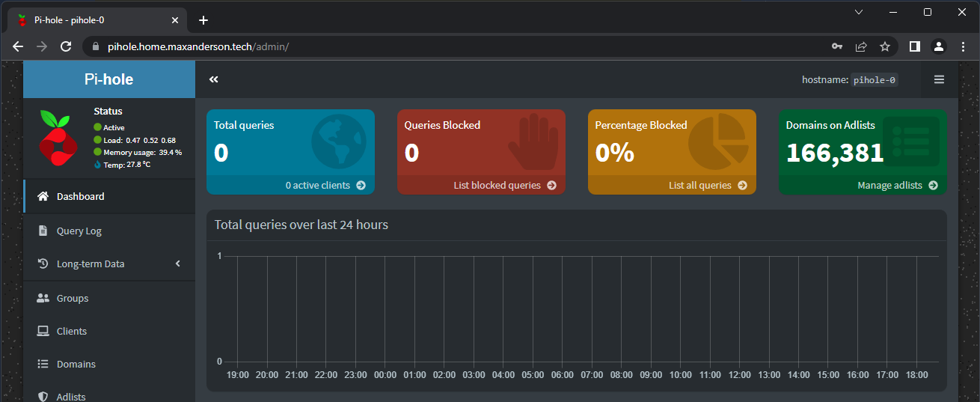This screenshot has height=402, width=980.
Task: Open Clients page in sidebar
Action: (x=109, y=331)
